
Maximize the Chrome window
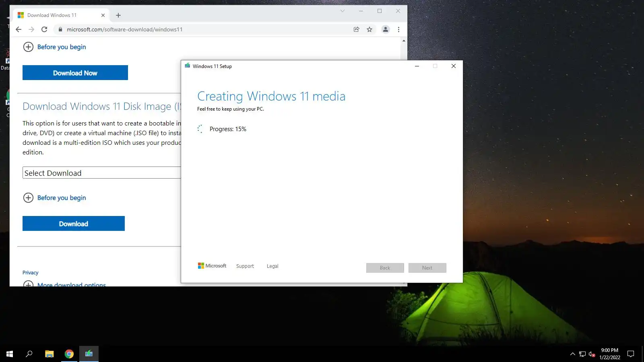tap(380, 11)
